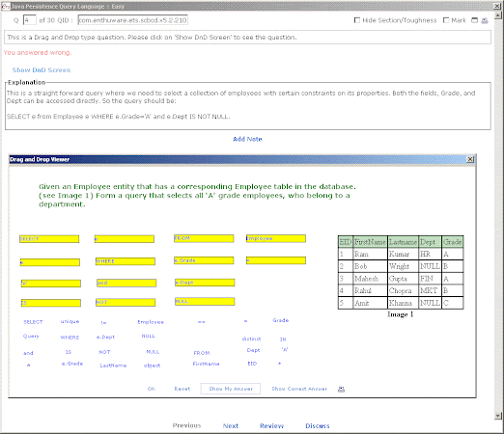Click the table cell 'HR'

(430, 254)
